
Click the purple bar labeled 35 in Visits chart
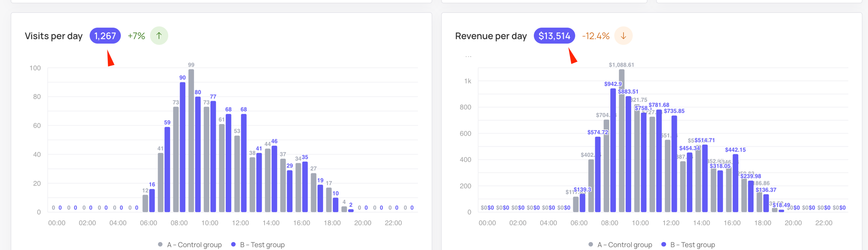point(305,187)
